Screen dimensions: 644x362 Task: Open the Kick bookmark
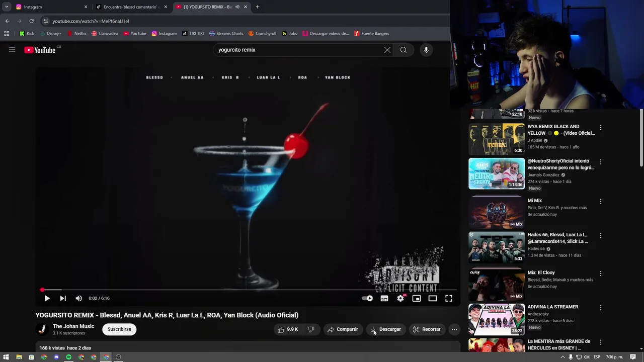click(27, 34)
